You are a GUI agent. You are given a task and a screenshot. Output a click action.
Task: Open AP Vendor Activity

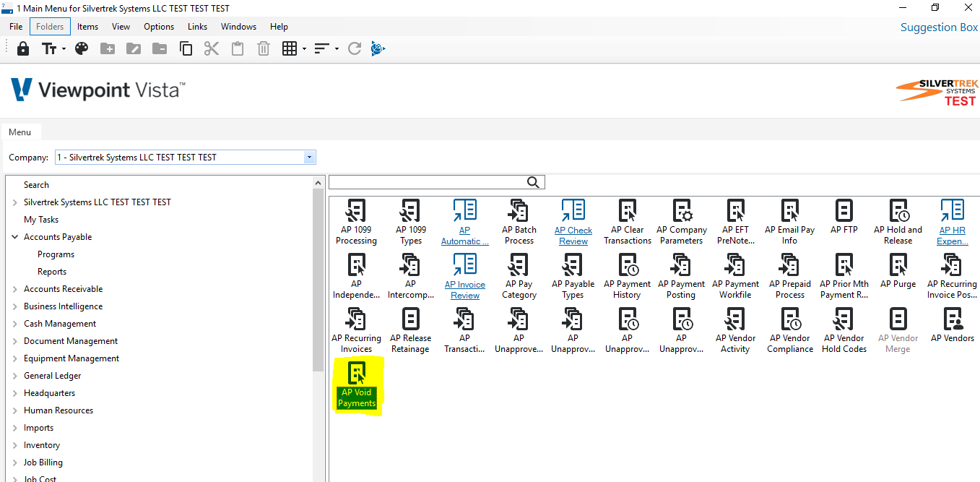[x=735, y=331]
